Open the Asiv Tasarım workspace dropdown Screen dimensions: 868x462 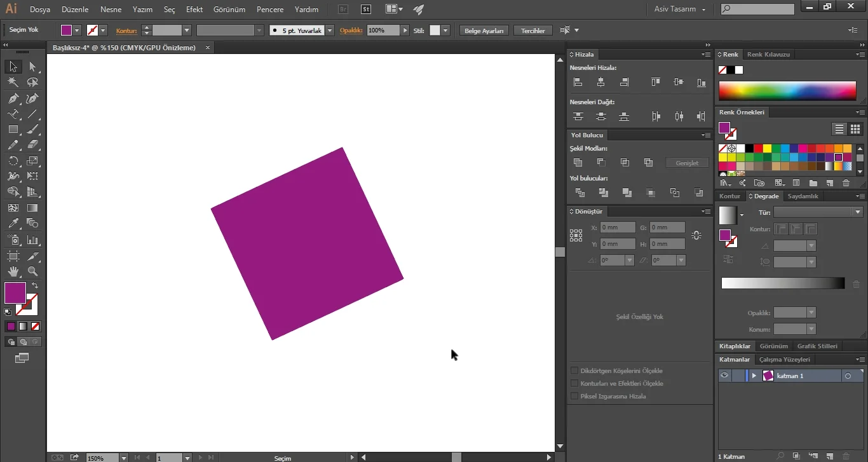[x=681, y=10]
